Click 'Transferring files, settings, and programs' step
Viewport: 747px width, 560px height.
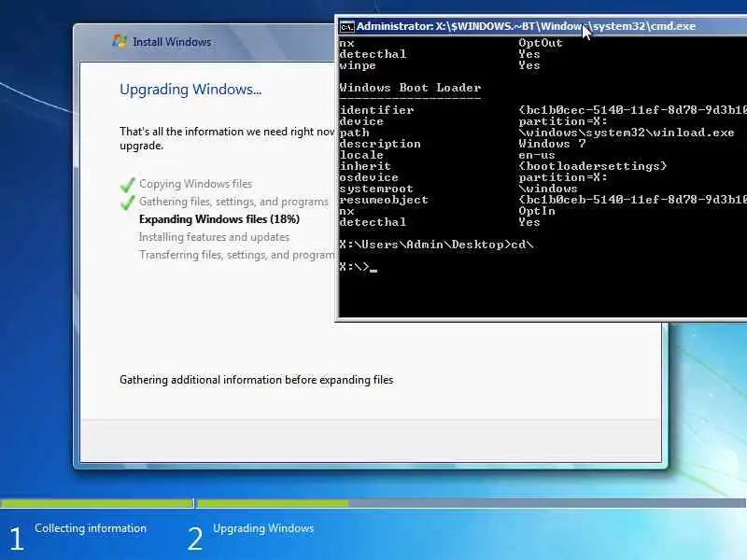237,255
